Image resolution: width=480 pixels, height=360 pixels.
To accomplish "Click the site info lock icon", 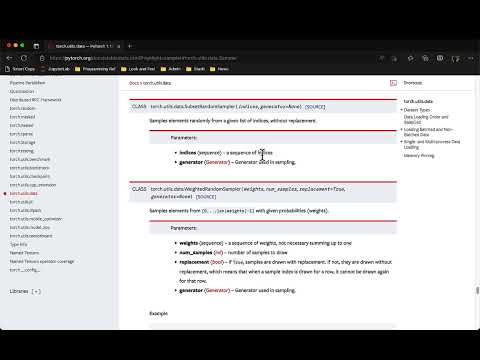I will (42, 58).
